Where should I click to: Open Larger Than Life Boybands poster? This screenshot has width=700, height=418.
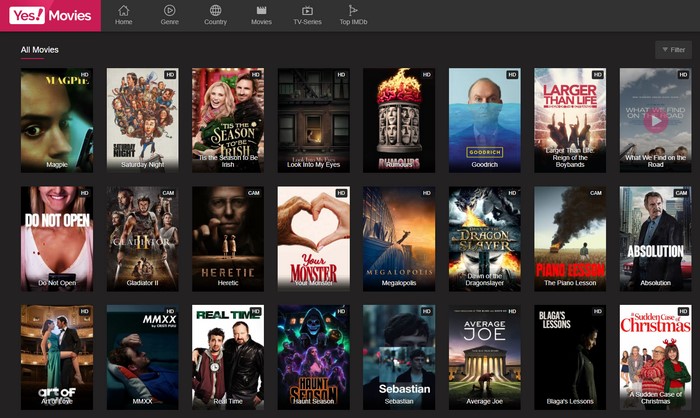click(570, 120)
